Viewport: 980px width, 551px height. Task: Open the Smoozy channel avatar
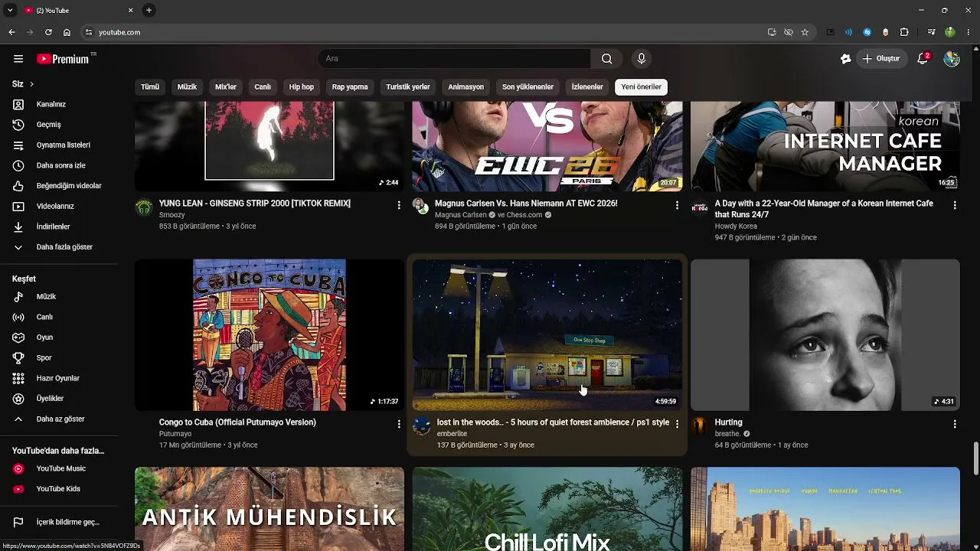pos(144,207)
